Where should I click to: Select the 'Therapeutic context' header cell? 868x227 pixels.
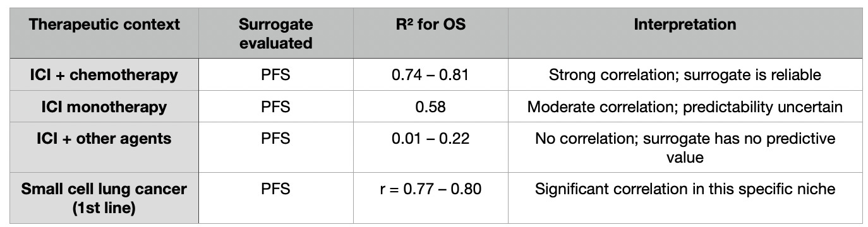tap(104, 33)
